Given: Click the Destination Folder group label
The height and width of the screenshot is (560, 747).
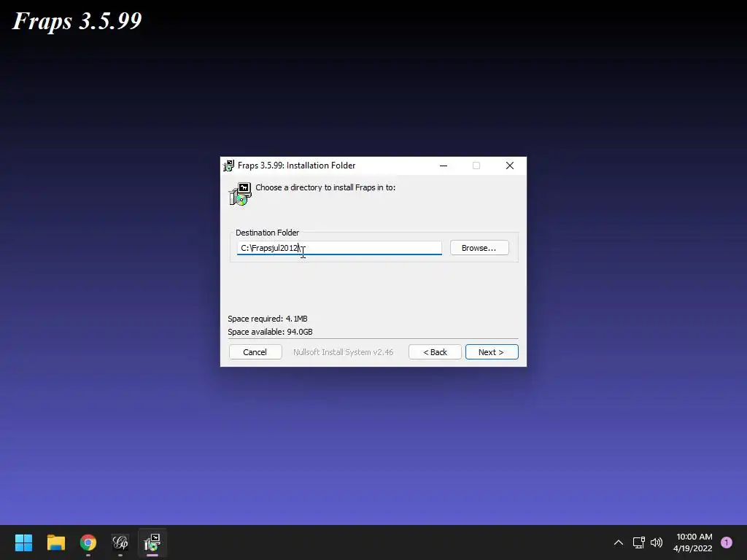Looking at the screenshot, I should click(x=267, y=233).
